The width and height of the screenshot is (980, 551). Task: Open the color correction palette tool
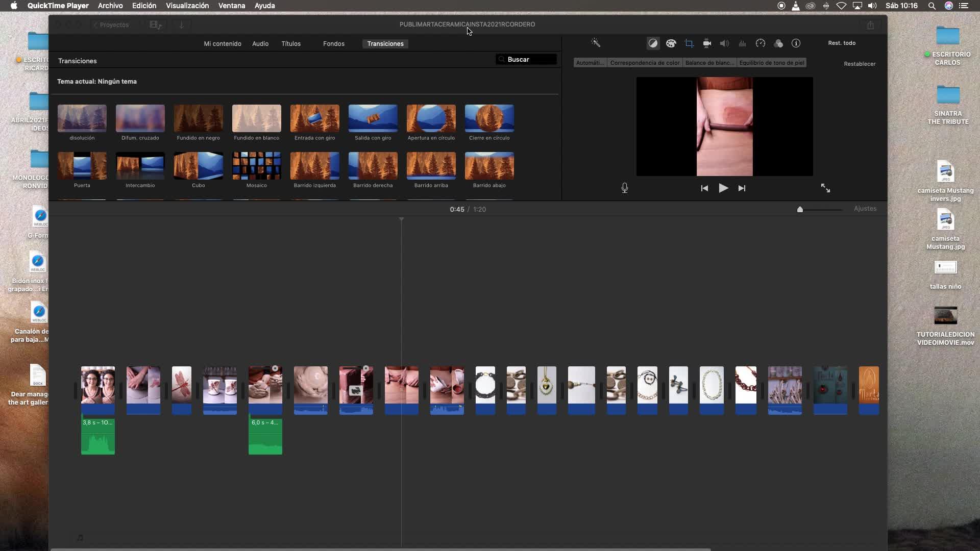(x=671, y=43)
